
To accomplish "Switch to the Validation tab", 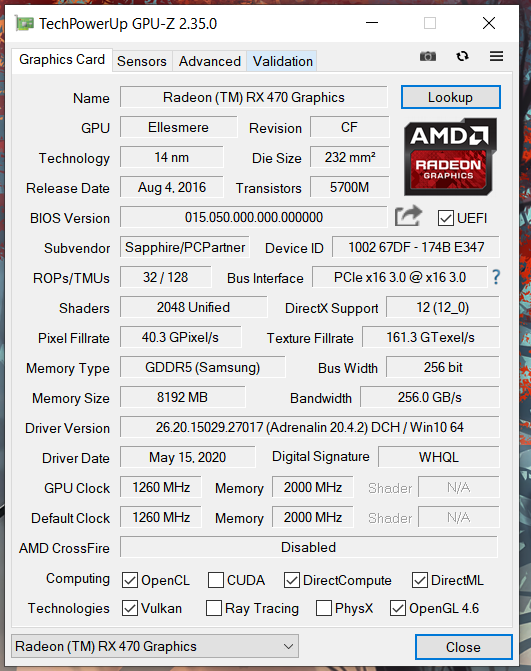I will 282,61.
